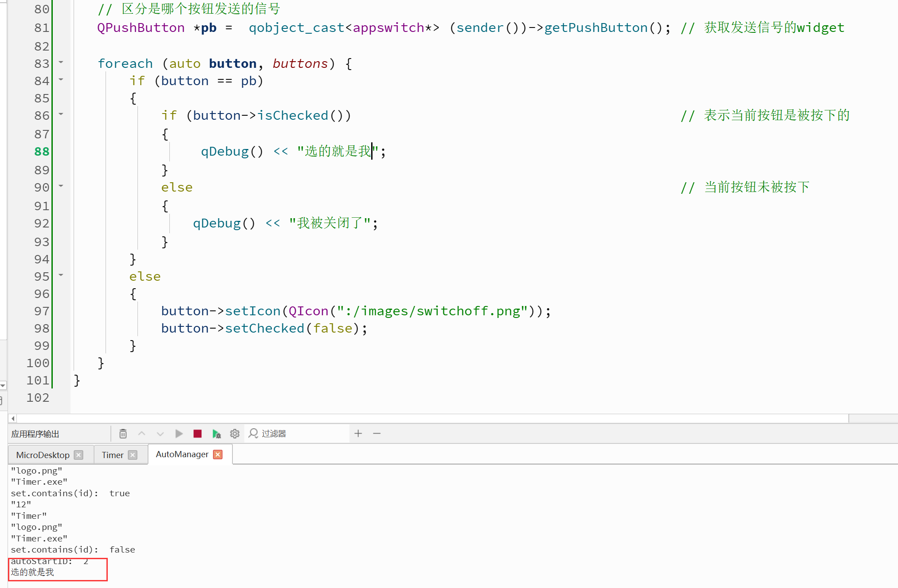898x588 pixels.
Task: Attach debugger to running application icon
Action: [216, 433]
